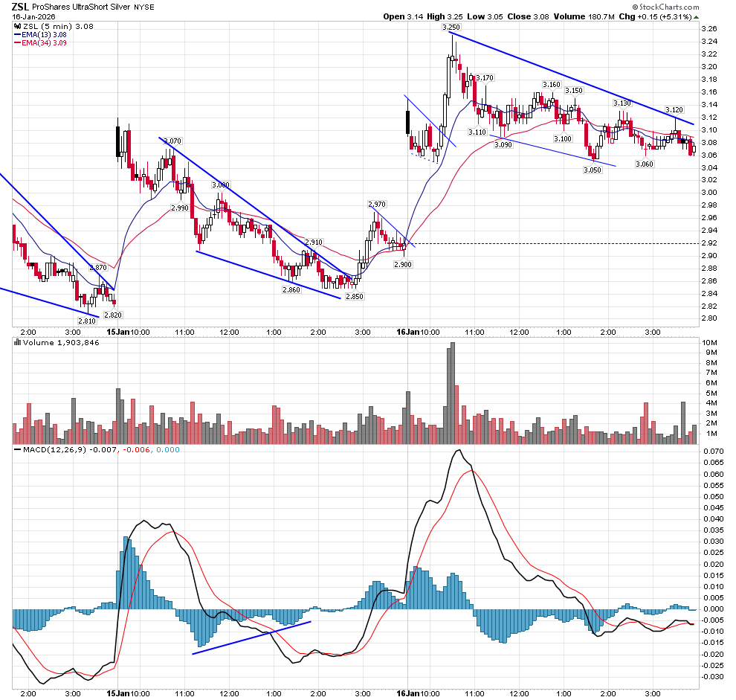Screen dimensions: 736x700
Task: Click the line icon beside the MACD(12,26,9) label
Action: [17, 449]
